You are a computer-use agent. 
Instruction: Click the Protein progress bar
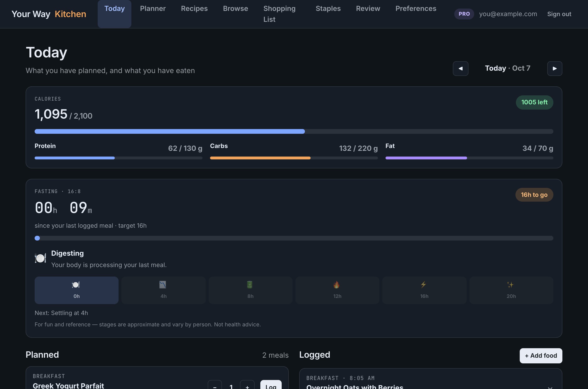[119, 158]
